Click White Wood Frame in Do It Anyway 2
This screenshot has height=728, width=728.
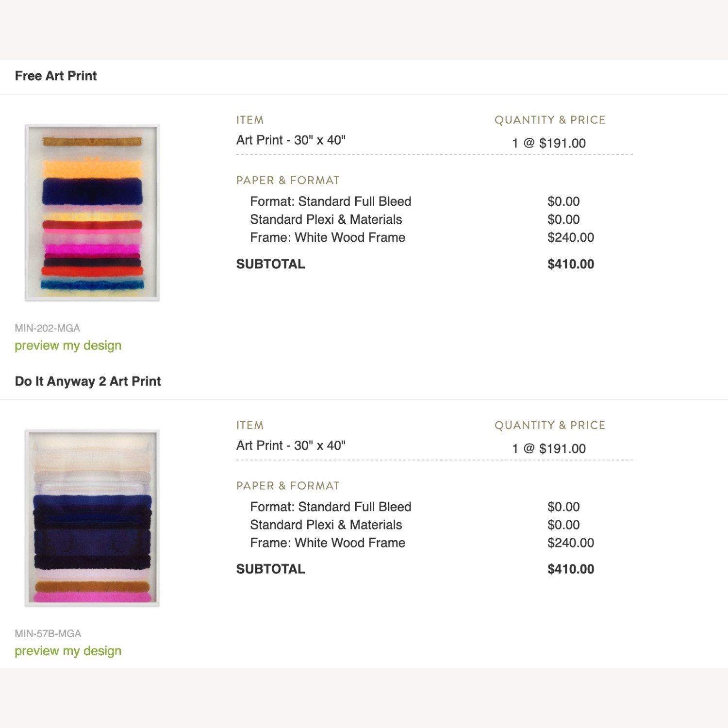pyautogui.click(x=328, y=543)
